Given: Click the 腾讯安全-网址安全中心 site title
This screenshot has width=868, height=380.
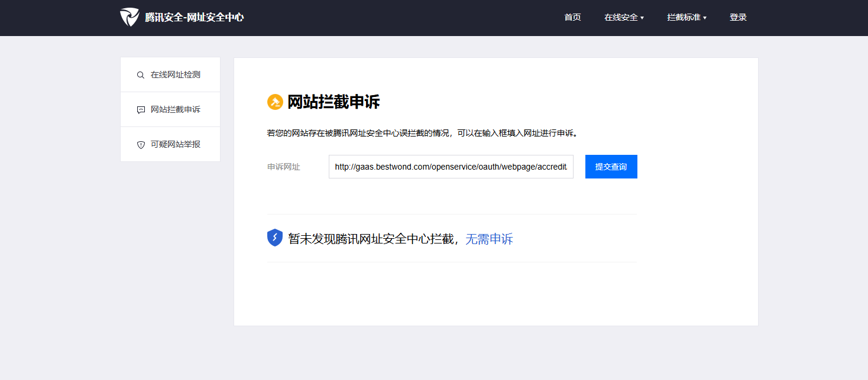Looking at the screenshot, I should [195, 18].
